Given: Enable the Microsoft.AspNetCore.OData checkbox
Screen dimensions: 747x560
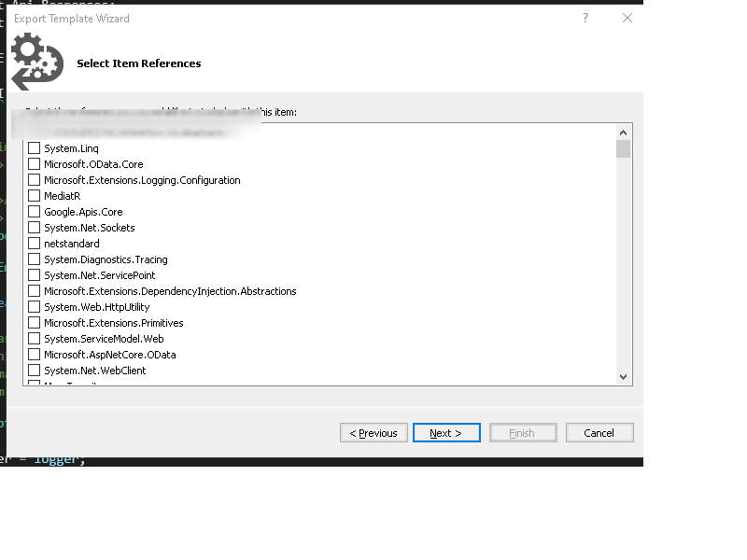Looking at the screenshot, I should tap(34, 355).
